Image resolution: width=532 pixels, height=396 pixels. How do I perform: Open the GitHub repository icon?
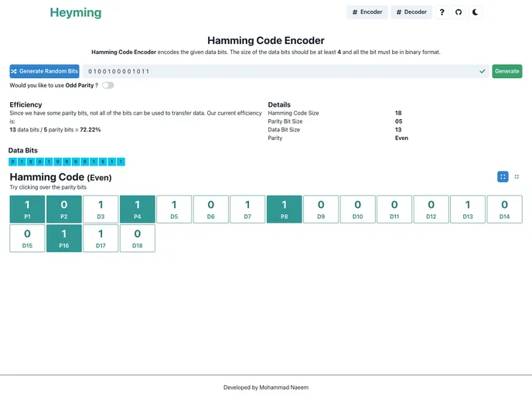click(459, 12)
